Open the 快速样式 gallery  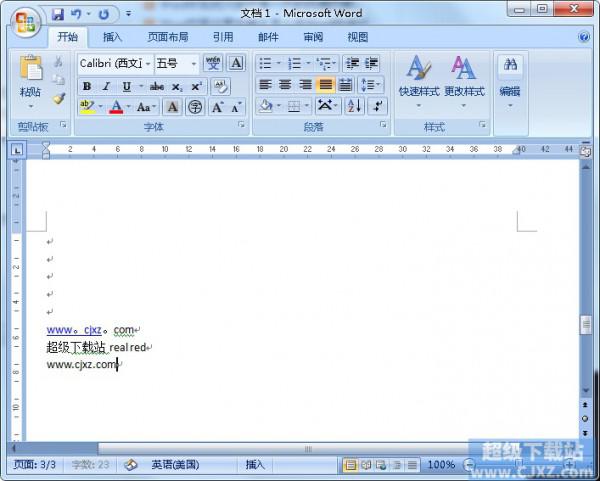[419, 82]
